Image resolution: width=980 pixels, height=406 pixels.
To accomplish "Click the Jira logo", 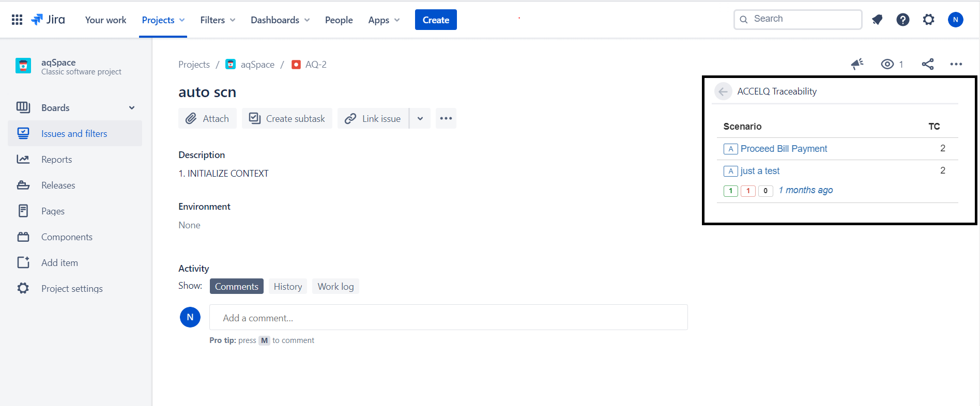I will coord(48,20).
